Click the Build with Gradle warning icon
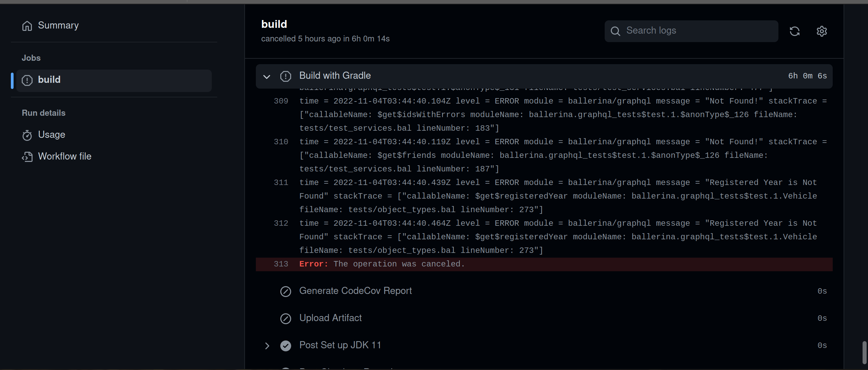This screenshot has height=370, width=868. (x=286, y=76)
